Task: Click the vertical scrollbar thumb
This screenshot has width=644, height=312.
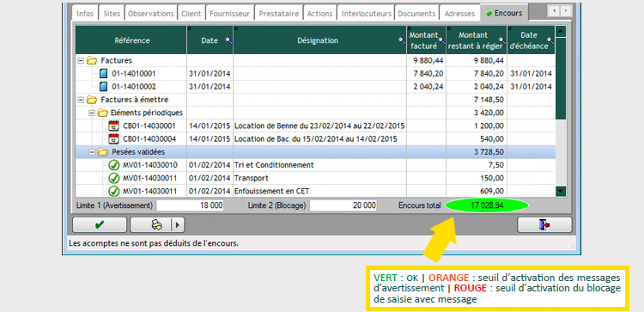Action: pyautogui.click(x=561, y=78)
